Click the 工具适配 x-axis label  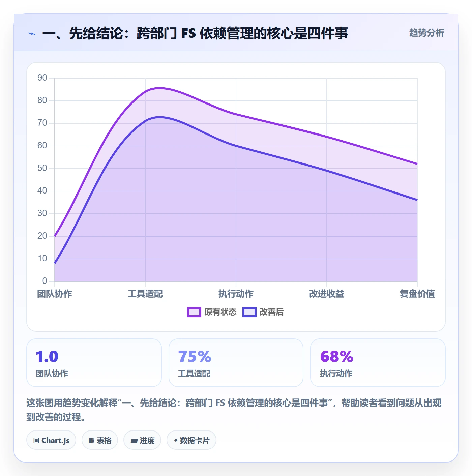tap(145, 294)
